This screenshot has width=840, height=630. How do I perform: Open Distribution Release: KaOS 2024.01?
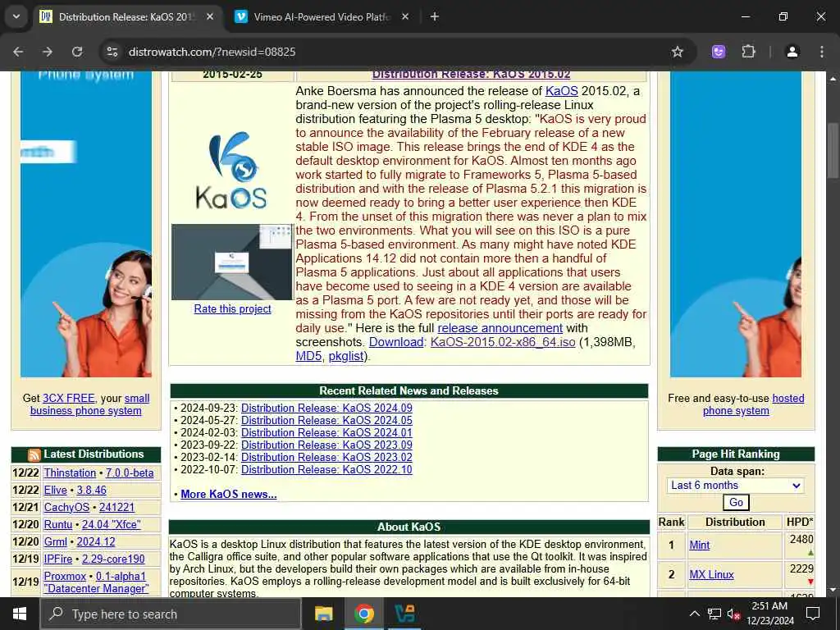point(326,432)
